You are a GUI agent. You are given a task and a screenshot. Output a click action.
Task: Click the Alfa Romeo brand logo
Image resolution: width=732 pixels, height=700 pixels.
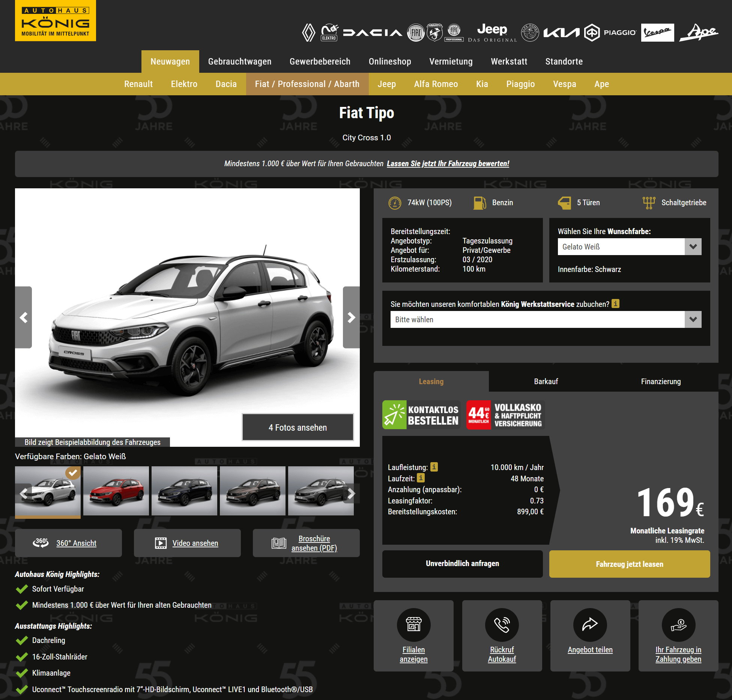pyautogui.click(x=530, y=33)
